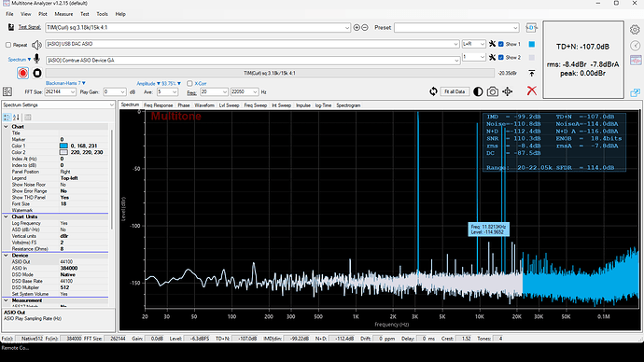Sort settings alphabetically with the A-Z icon

click(x=16, y=118)
